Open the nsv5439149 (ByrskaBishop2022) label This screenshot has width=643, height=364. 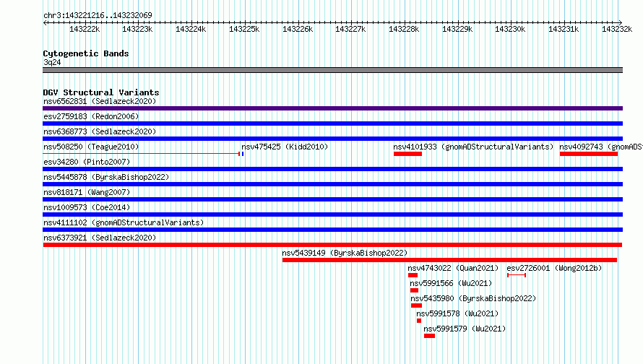345,253
